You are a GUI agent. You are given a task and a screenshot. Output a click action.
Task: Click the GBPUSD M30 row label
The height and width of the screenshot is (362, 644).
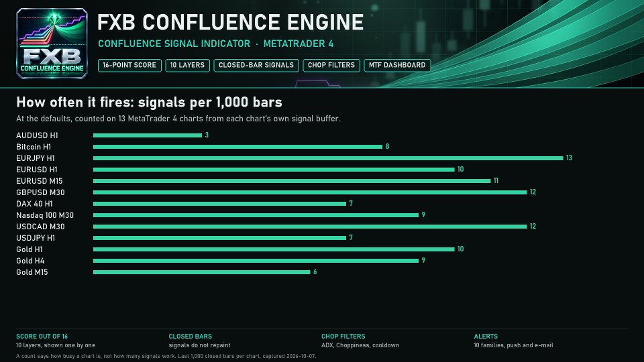(40, 192)
